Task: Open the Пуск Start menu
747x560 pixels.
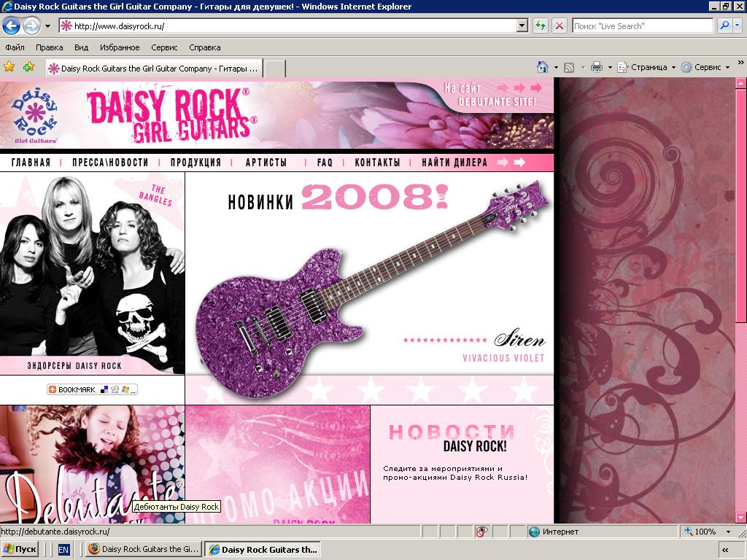Action: pos(20,549)
